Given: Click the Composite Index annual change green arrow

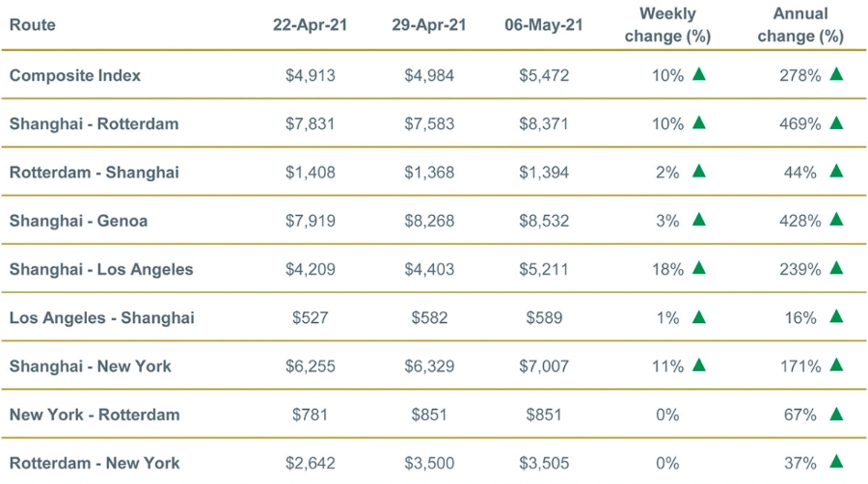Looking at the screenshot, I should [836, 74].
